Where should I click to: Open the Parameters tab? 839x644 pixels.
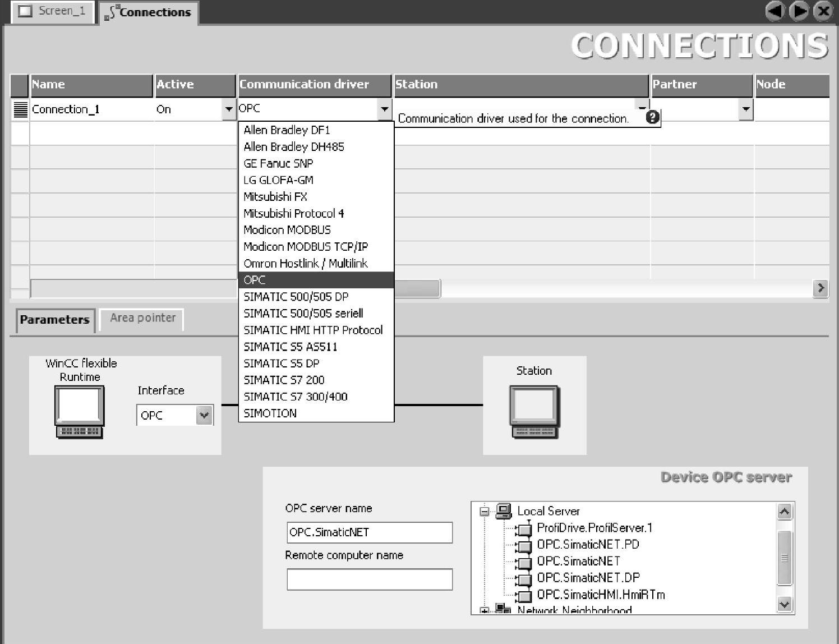(x=55, y=320)
